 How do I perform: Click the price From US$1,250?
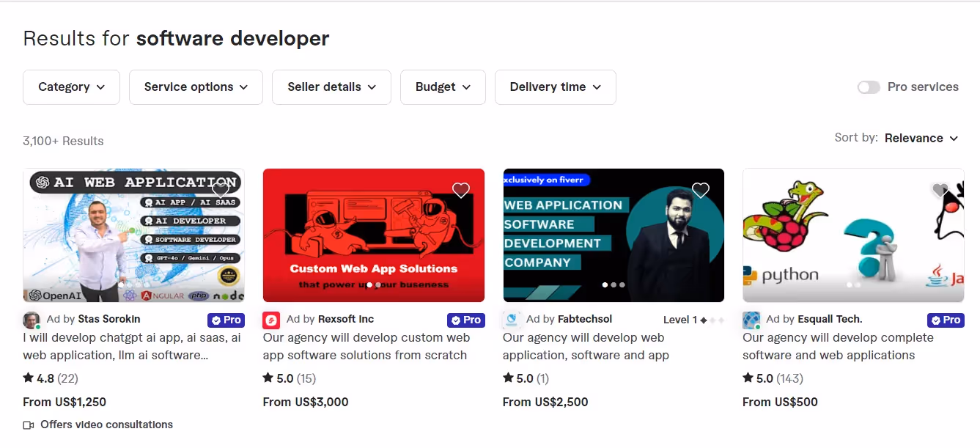pos(65,402)
